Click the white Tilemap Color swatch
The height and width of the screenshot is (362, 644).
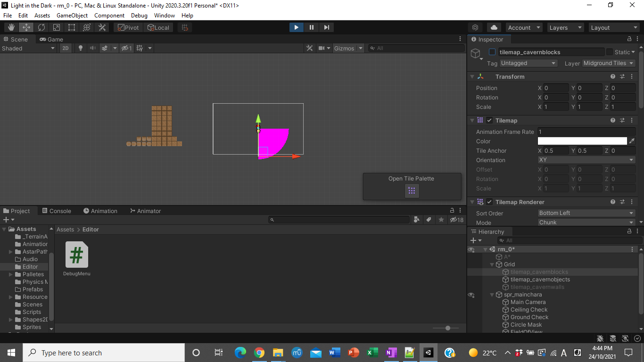point(582,141)
